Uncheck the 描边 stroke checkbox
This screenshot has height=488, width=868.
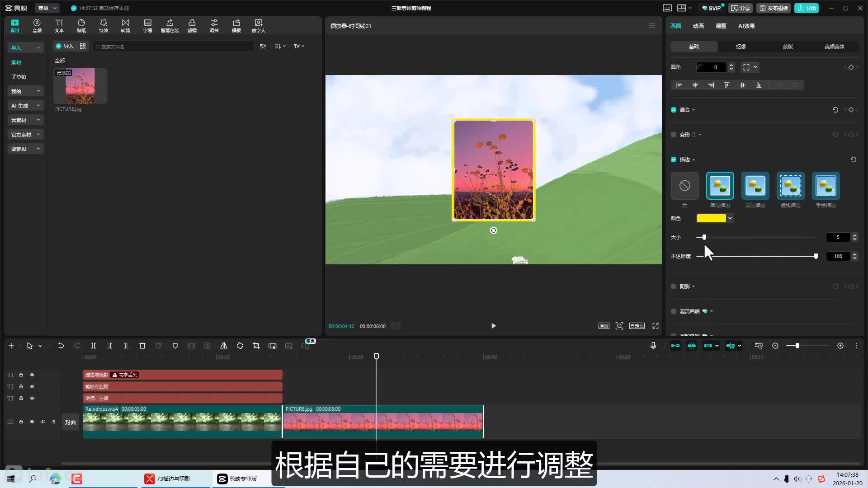coord(674,160)
